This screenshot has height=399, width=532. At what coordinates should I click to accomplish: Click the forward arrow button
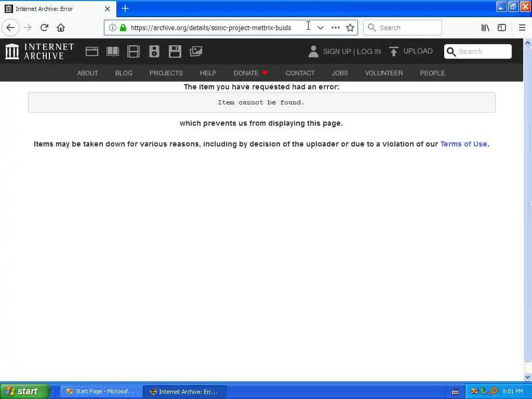tap(28, 28)
